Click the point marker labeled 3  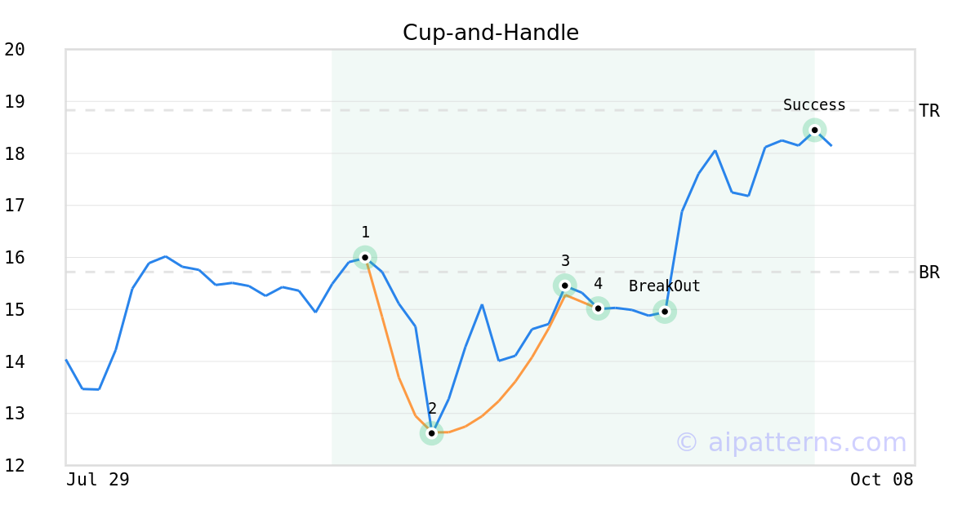pos(564,286)
